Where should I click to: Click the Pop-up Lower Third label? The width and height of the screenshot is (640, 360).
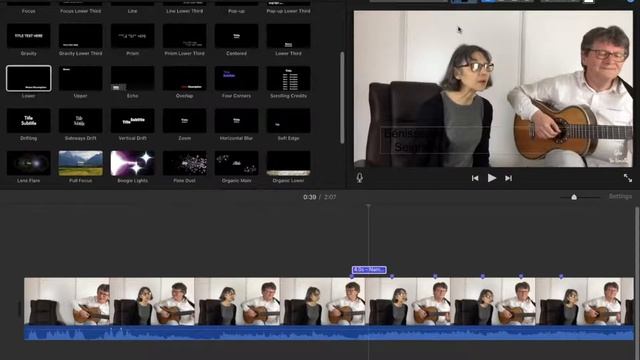click(x=288, y=11)
